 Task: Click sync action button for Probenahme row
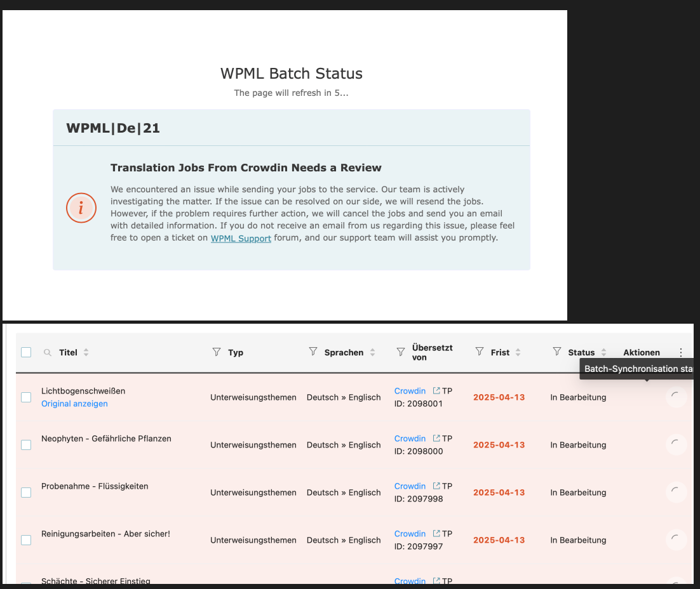tap(676, 492)
